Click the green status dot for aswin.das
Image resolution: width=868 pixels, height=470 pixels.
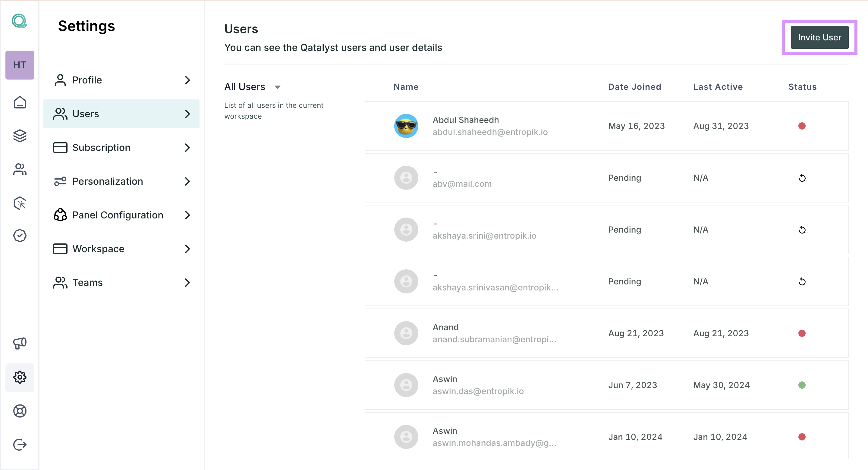point(802,385)
